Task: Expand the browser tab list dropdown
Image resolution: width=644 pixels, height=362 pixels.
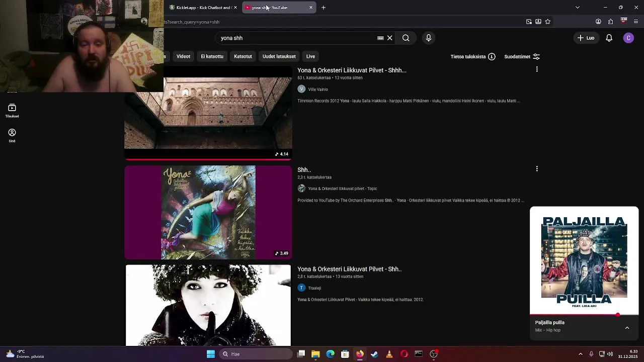Action: 578,8
